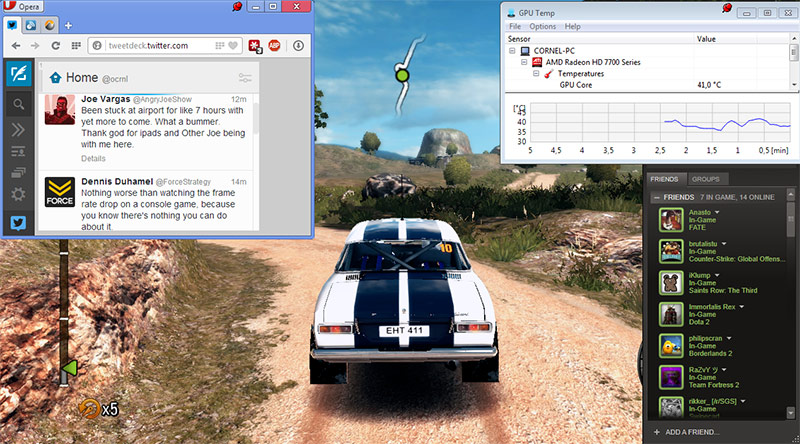Click the FORCE avatar of Dennis Duhamel

pos(60,192)
